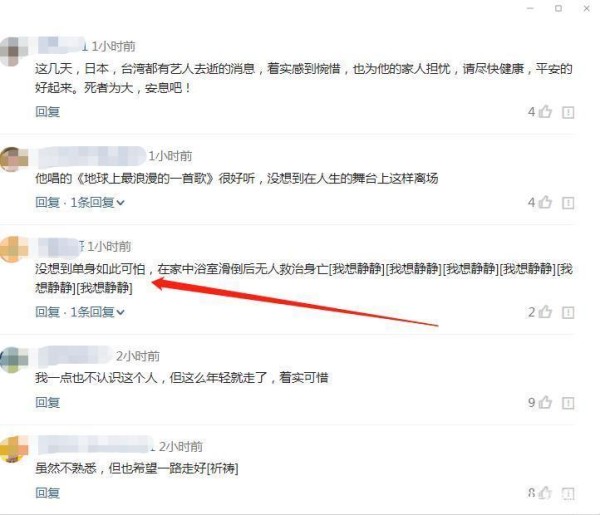Expand 1条回复 under the 单身如此可怕 comment

coord(97,312)
